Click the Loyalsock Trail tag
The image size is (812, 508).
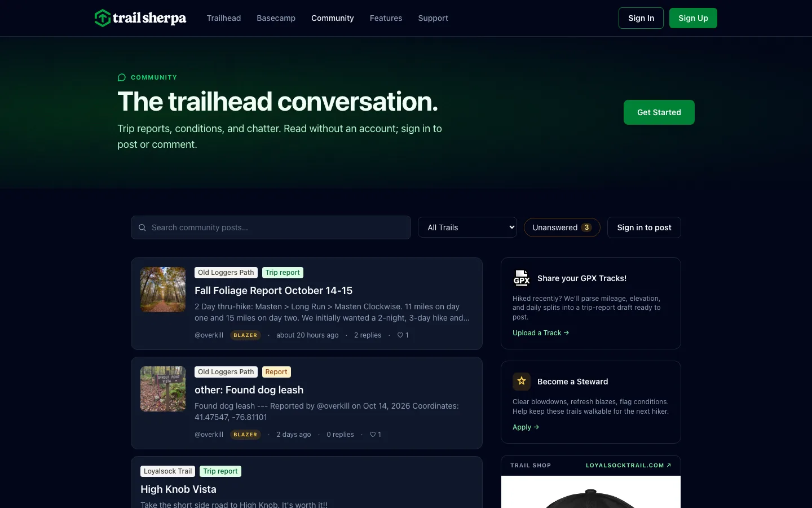click(x=168, y=471)
